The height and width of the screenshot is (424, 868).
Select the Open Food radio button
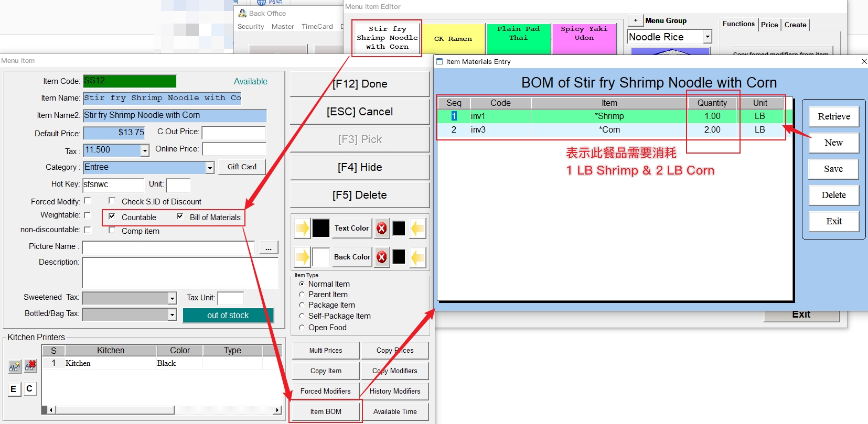coord(302,328)
